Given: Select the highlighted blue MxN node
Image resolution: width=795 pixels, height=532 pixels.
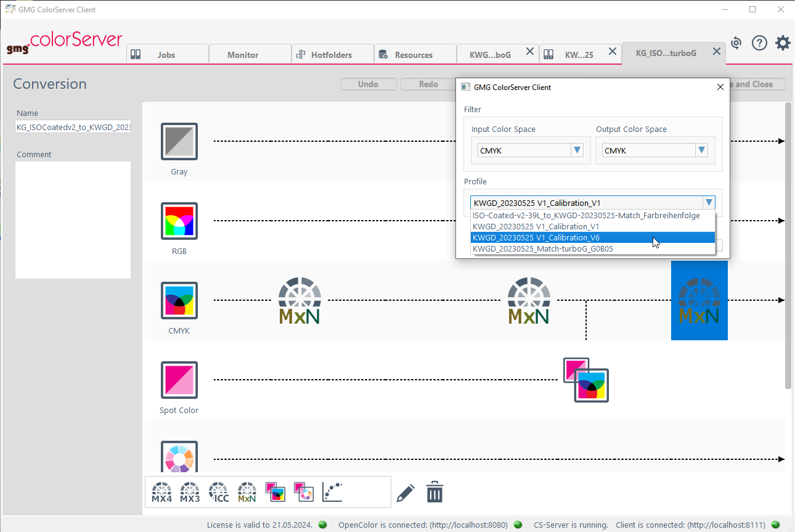Looking at the screenshot, I should tap(699, 300).
